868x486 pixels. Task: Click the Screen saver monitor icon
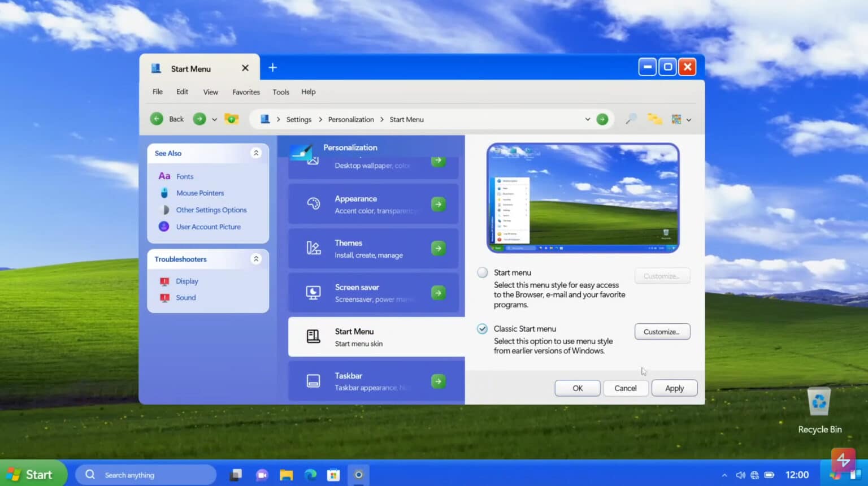(314, 292)
